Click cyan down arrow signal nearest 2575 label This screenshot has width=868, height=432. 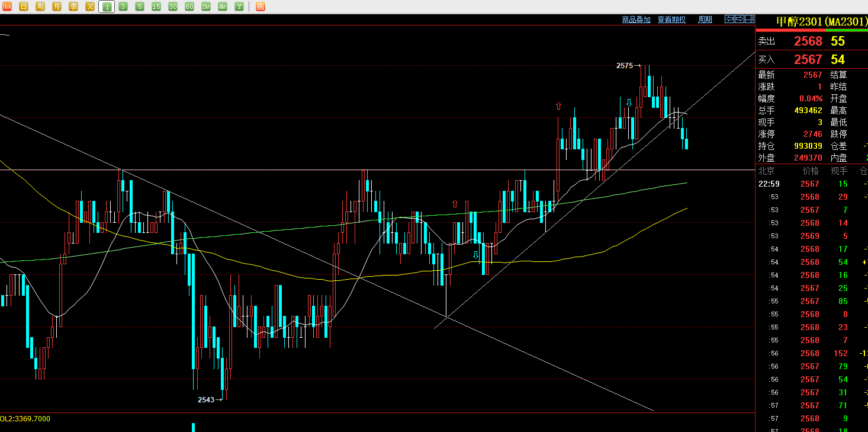[629, 103]
